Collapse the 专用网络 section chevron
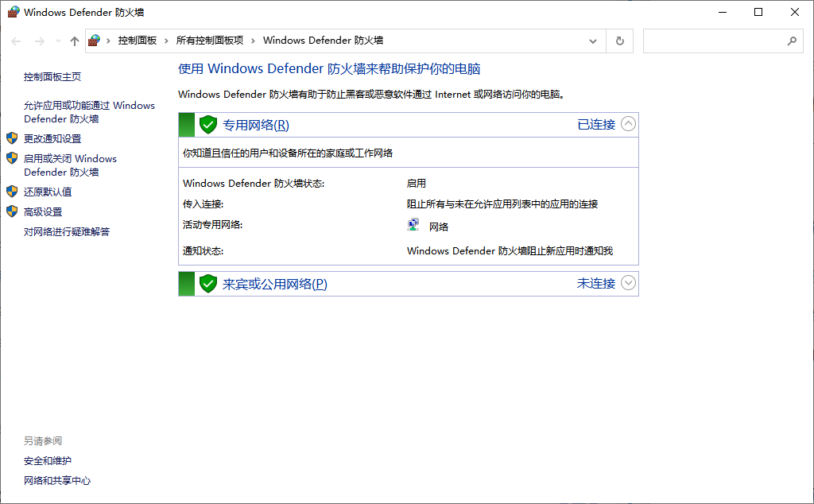 coord(629,124)
